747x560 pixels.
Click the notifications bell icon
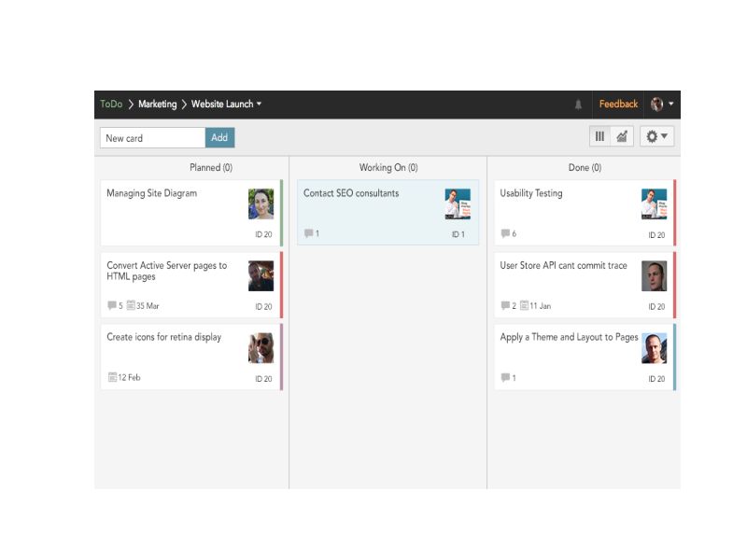click(x=578, y=105)
